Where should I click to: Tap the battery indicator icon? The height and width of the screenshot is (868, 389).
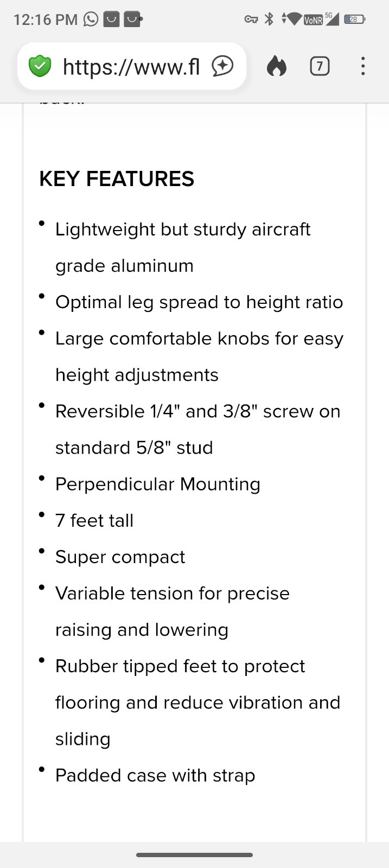click(355, 20)
